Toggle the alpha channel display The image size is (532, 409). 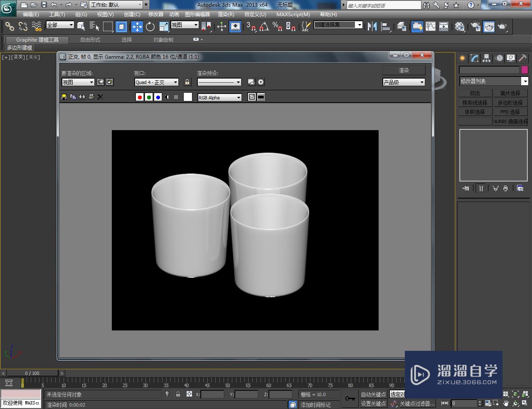click(167, 97)
